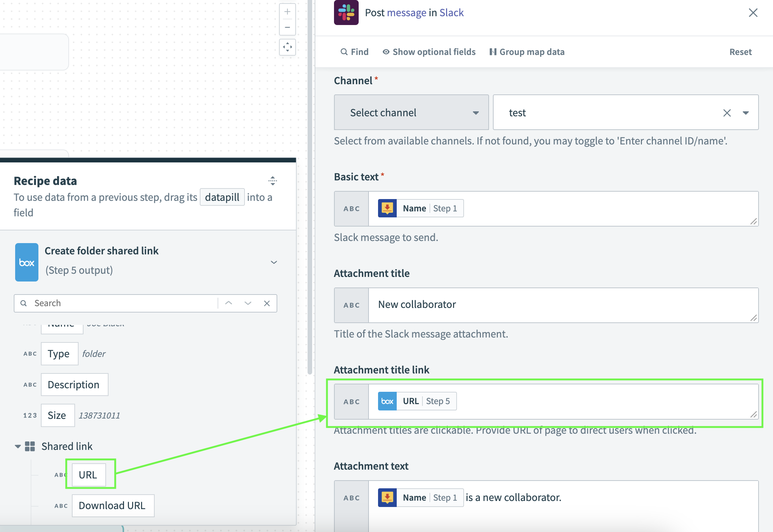Image resolution: width=773 pixels, height=532 pixels.
Task: Clear the selected test channel
Action: click(x=727, y=113)
